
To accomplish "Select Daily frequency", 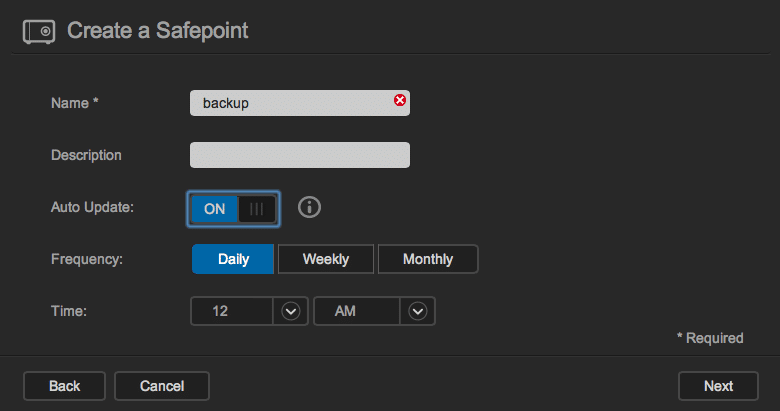I will pos(233,259).
